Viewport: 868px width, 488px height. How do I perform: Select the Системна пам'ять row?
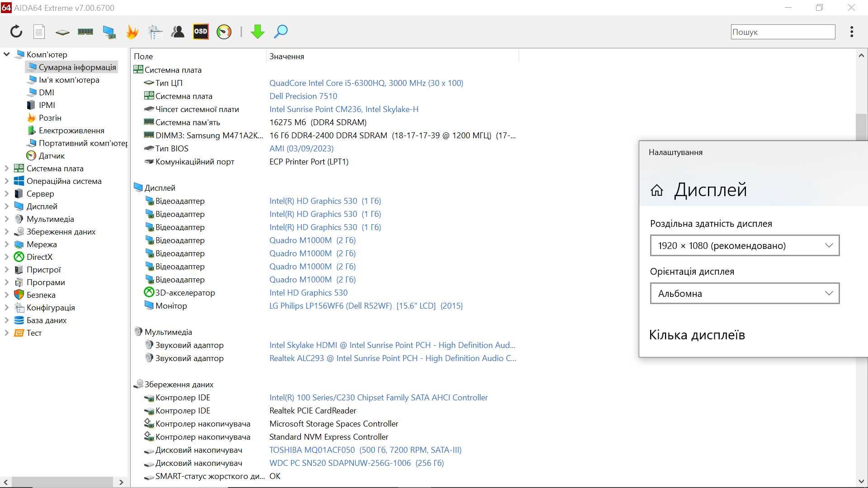tap(325, 122)
